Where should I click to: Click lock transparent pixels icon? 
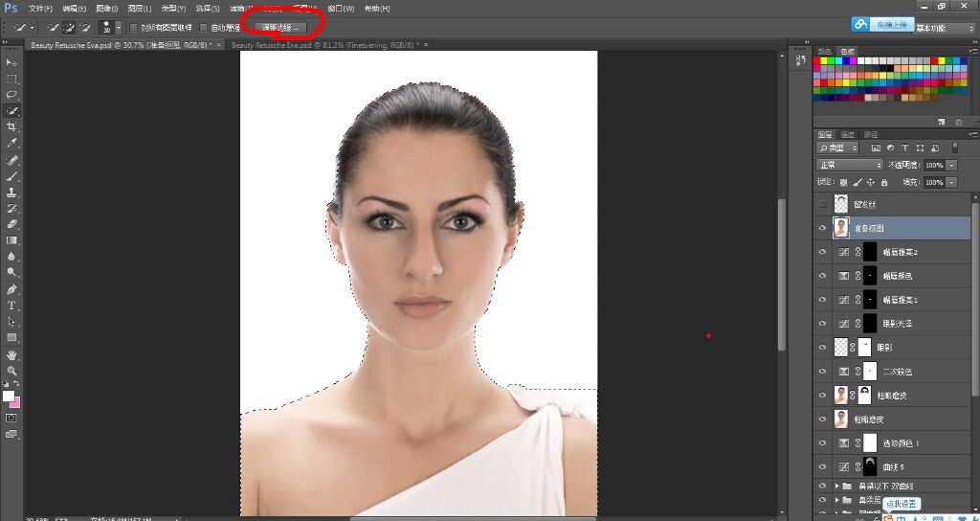pyautogui.click(x=843, y=183)
